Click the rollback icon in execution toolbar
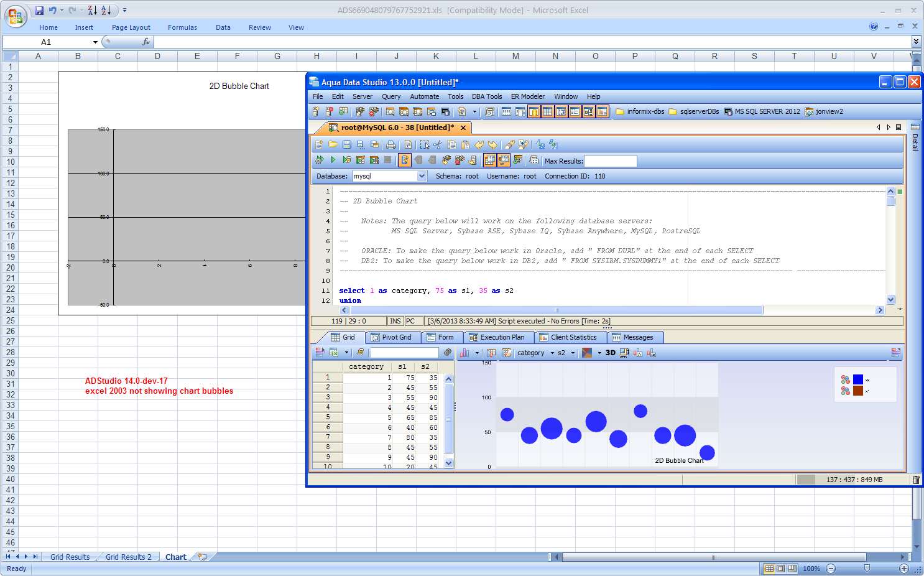 pyautogui.click(x=432, y=160)
